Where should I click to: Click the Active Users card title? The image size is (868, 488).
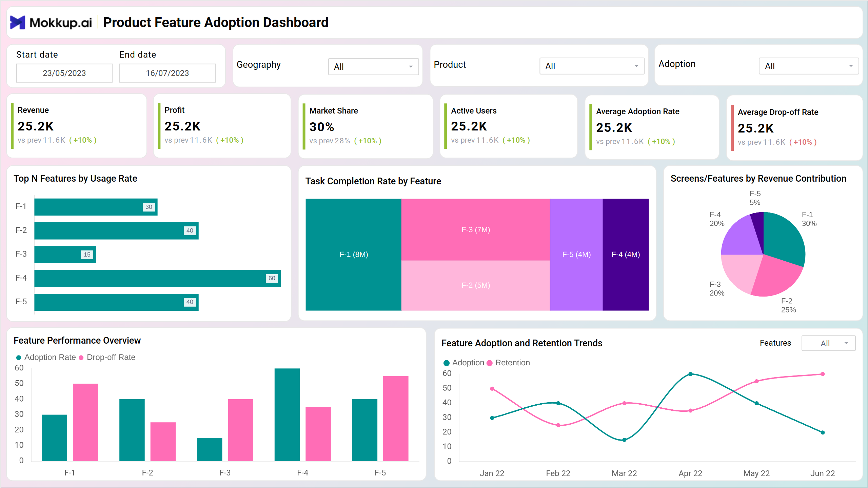point(474,111)
